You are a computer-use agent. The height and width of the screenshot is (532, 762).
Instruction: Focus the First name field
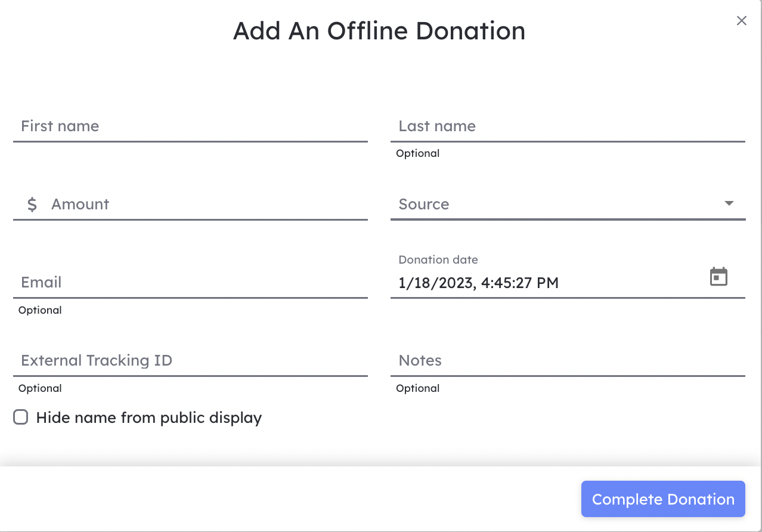click(190, 126)
